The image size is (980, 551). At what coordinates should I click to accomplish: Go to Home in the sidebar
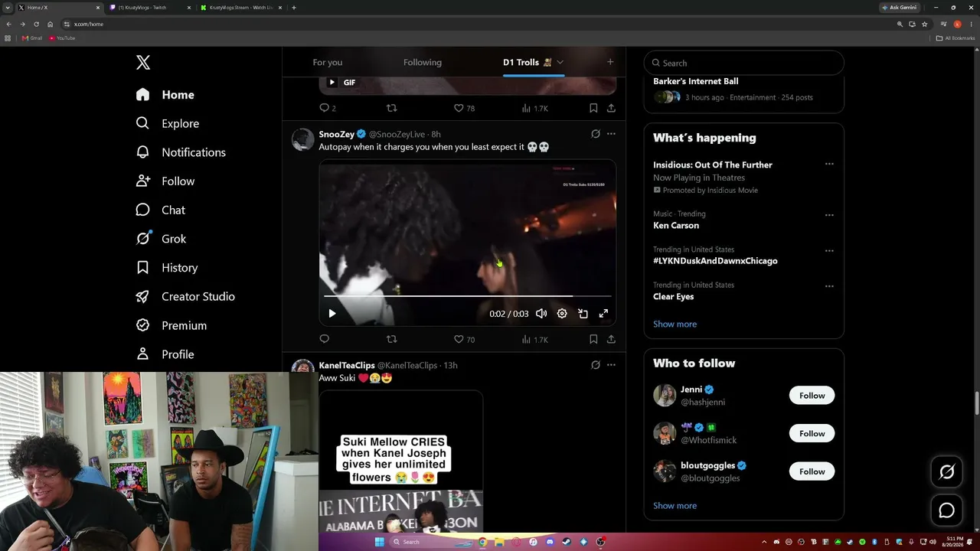[x=165, y=95]
